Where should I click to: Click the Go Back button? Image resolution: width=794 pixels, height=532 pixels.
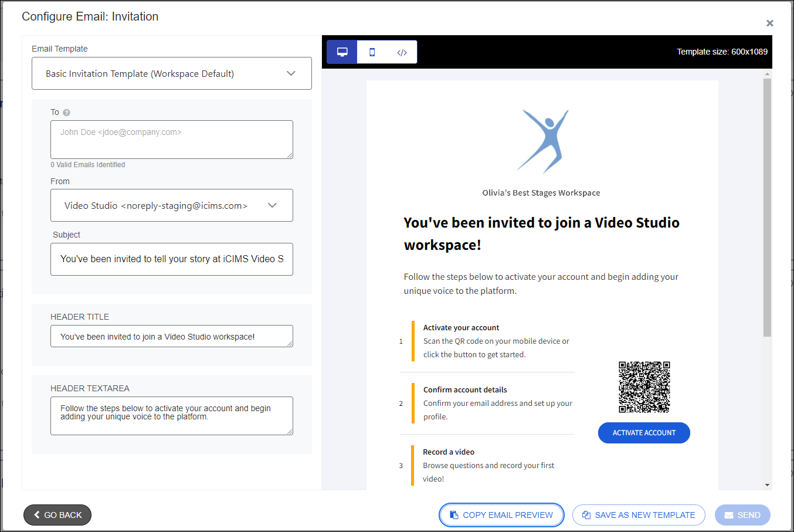[57, 515]
